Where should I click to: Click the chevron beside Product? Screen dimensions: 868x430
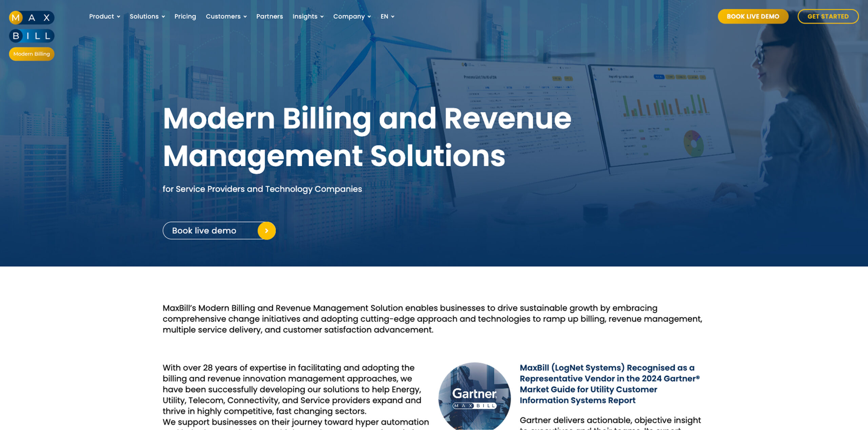(119, 17)
